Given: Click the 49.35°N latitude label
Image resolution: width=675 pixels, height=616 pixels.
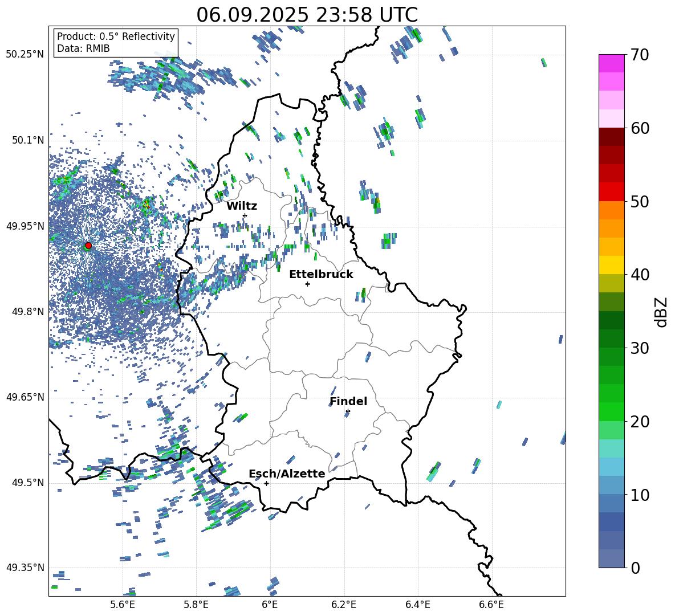Looking at the screenshot, I should 25,568.
